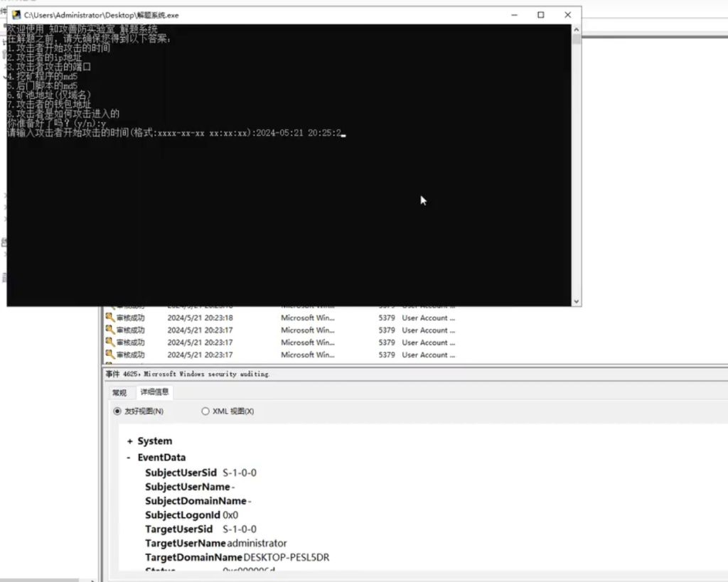Select the XML 视图(X) radio button
728x582 pixels.
(205, 411)
